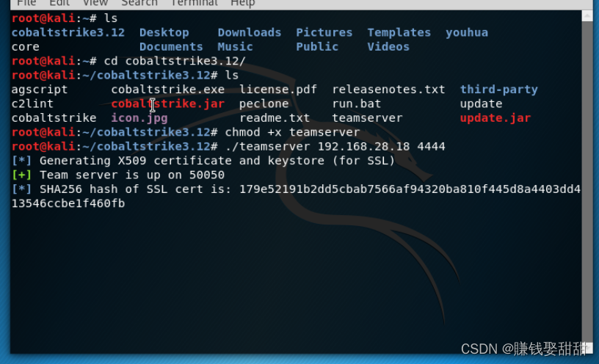Open the Help menu
Image resolution: width=599 pixels, height=364 pixels.
coord(242,3)
